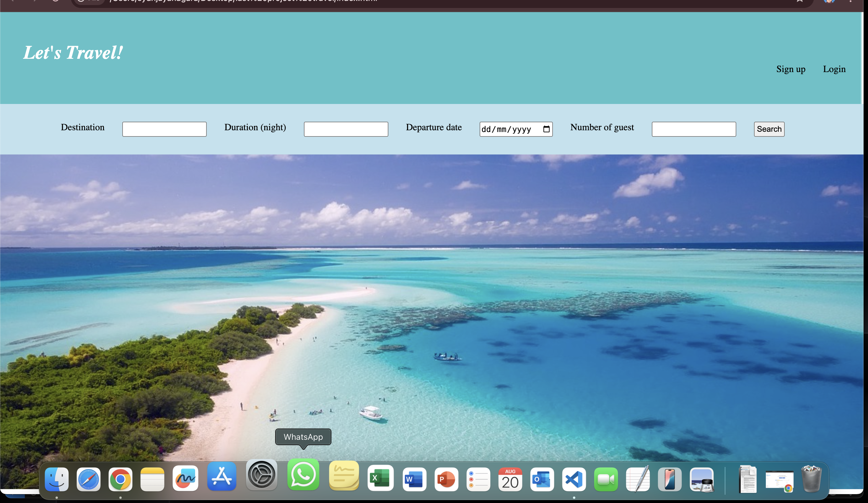Screen dimensions: 868x503
Task: Launch FaceTime from the dock
Action: click(606, 479)
